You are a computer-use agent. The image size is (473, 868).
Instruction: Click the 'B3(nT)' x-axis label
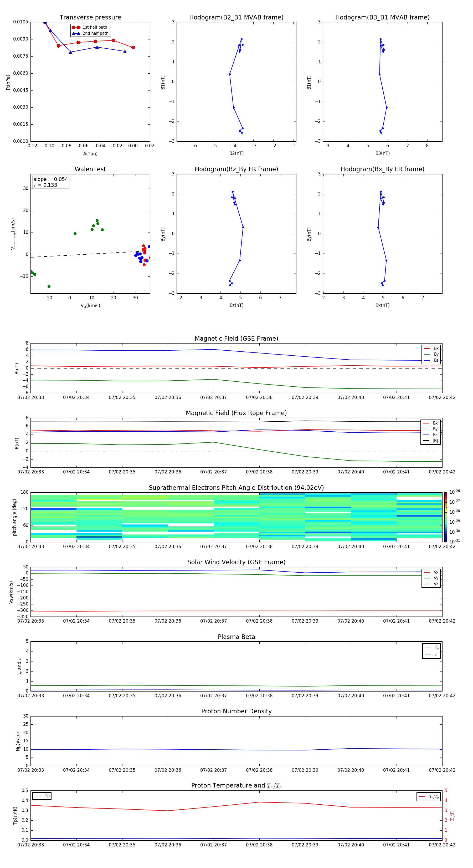[382, 153]
